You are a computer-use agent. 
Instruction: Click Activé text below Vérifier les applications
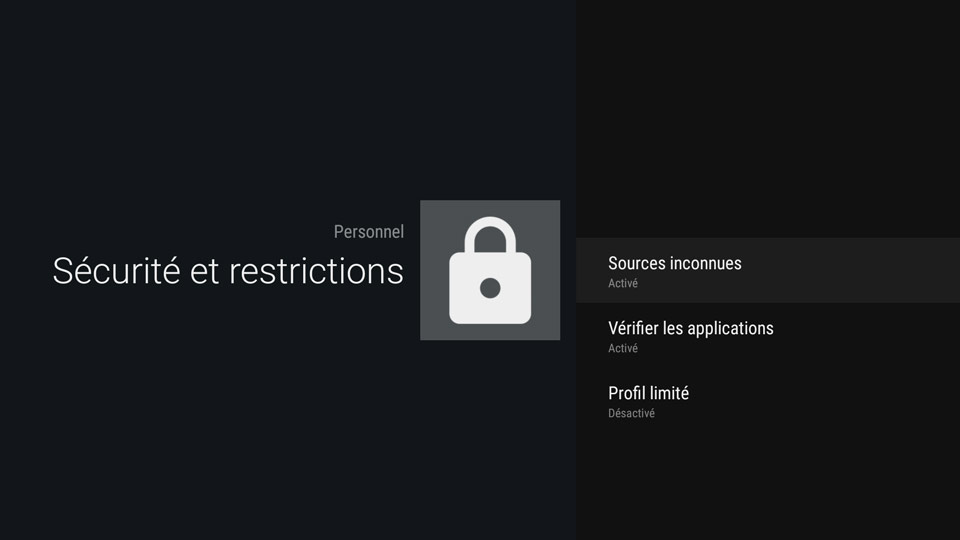click(623, 348)
